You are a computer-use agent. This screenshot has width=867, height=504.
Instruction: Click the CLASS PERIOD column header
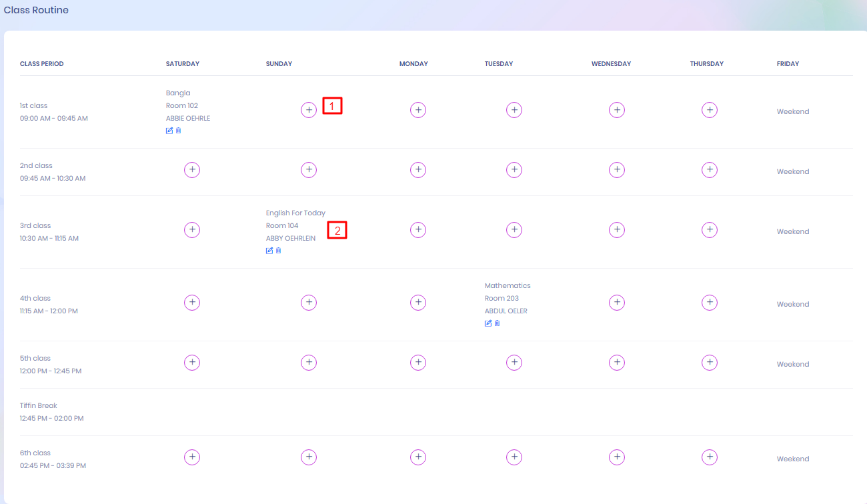[42, 64]
